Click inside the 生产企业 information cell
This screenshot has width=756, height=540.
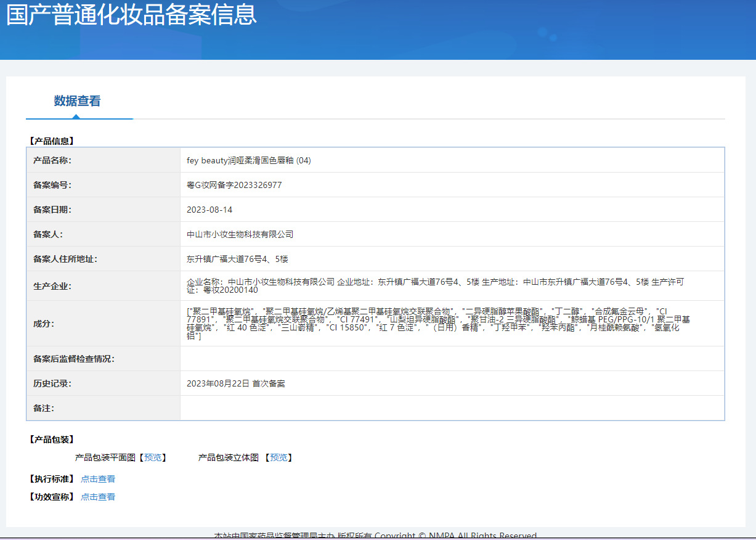(x=431, y=285)
